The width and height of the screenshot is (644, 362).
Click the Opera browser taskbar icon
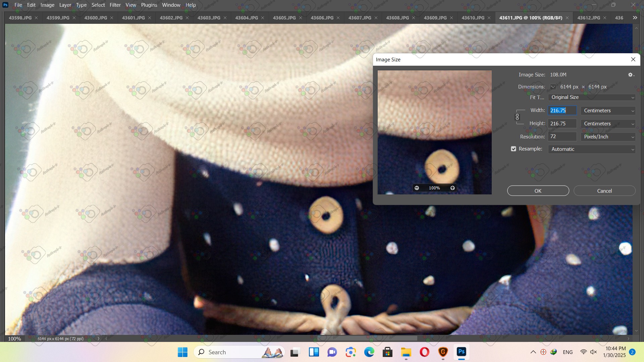click(x=424, y=352)
